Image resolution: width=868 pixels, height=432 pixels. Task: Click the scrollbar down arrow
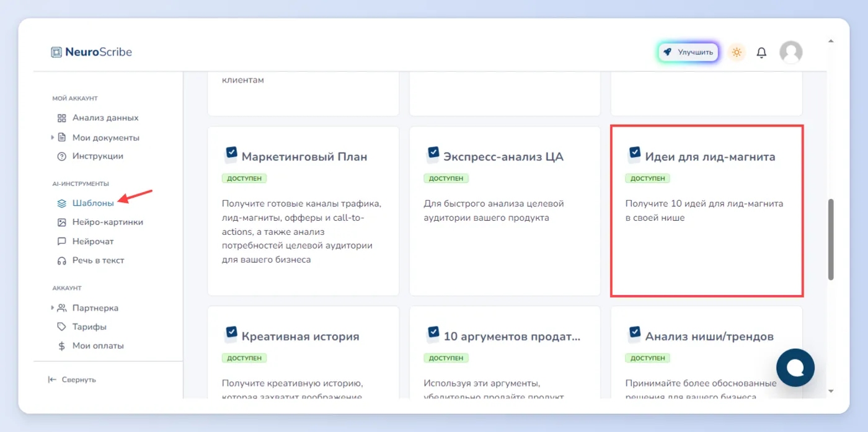tap(831, 391)
